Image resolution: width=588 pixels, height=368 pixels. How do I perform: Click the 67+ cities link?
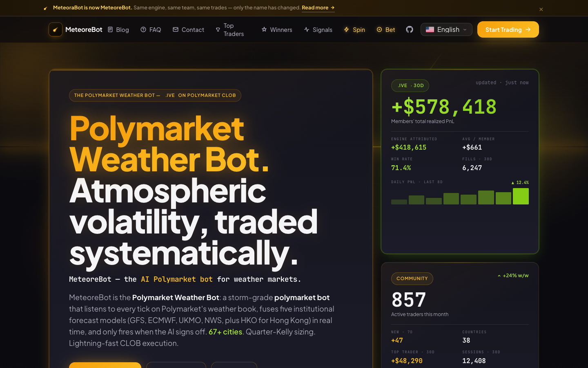click(225, 332)
